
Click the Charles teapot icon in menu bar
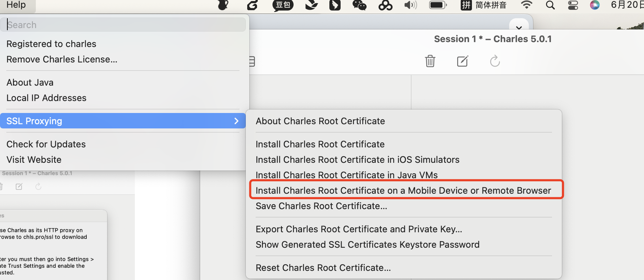223,5
